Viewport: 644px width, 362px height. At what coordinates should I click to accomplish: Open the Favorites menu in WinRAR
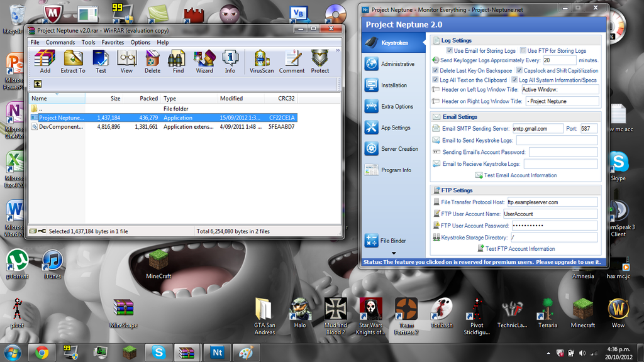(x=113, y=42)
